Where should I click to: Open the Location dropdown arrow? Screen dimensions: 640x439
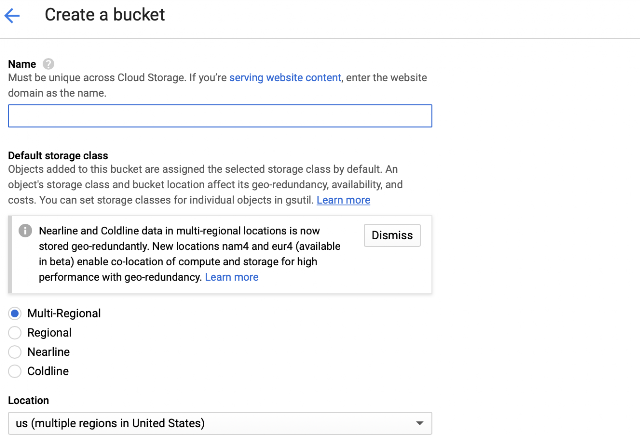pos(420,423)
